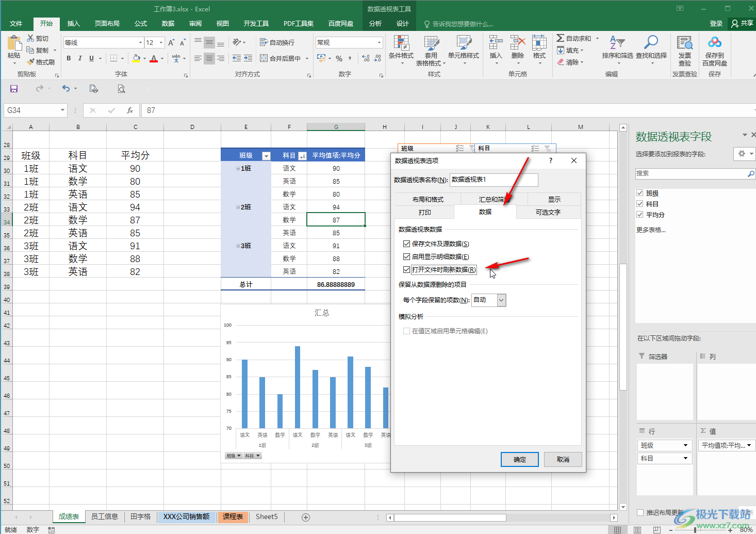Click AutoSum (自动求和) icon

[561, 39]
